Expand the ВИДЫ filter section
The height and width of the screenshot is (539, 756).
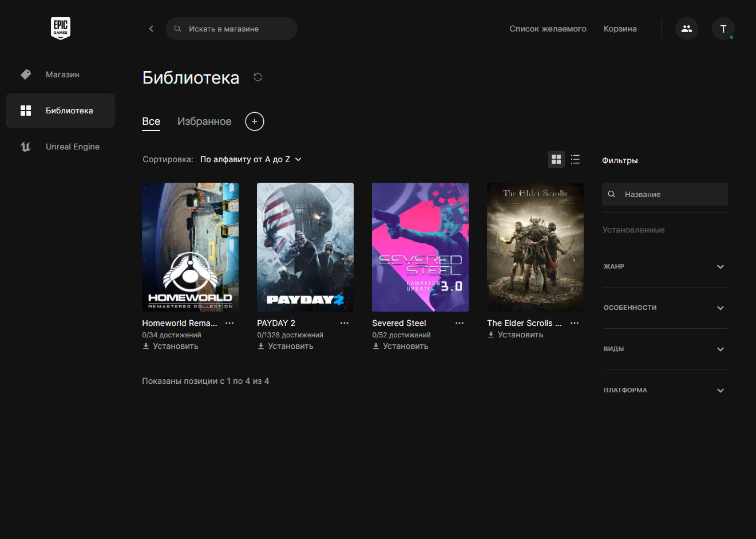click(664, 349)
